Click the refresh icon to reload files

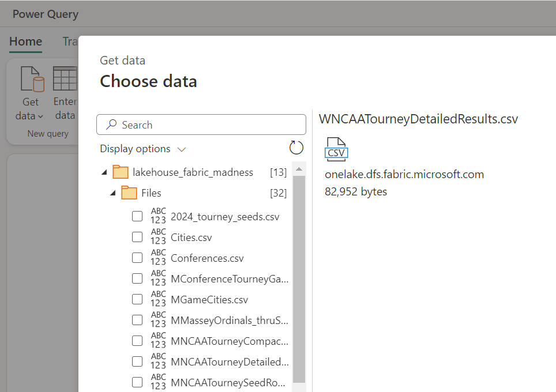[296, 148]
